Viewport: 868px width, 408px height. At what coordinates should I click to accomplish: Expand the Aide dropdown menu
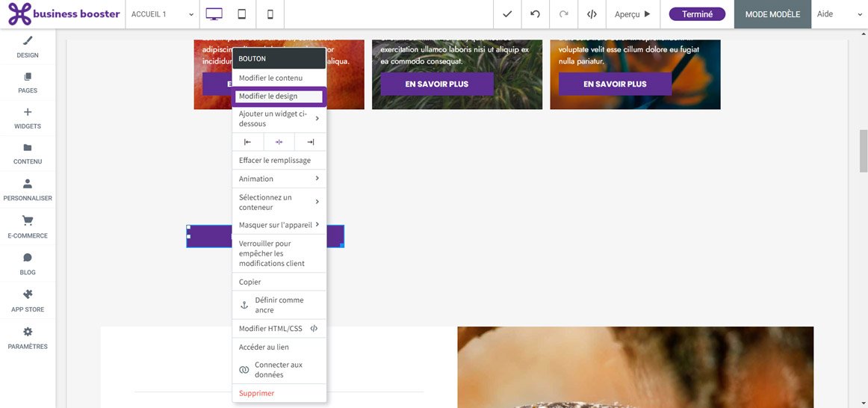pos(839,14)
